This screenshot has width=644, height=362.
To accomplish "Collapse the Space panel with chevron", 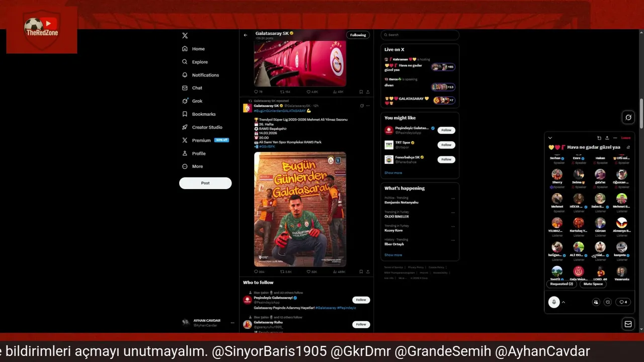I will 550,138.
